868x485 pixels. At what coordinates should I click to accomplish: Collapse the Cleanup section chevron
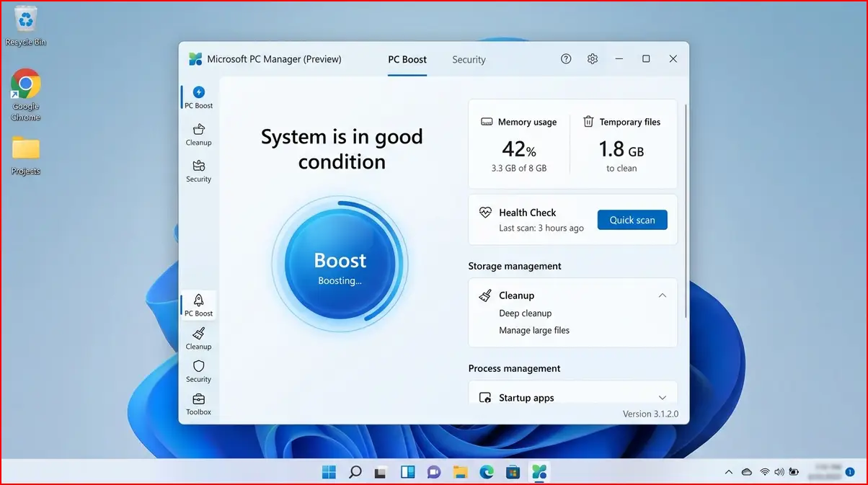click(663, 295)
